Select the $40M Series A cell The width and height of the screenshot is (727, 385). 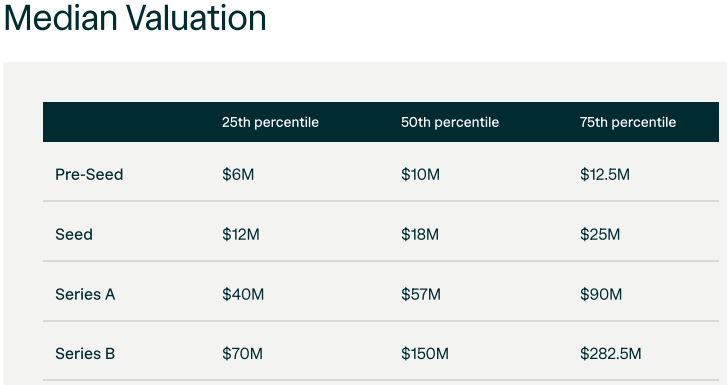coord(243,294)
